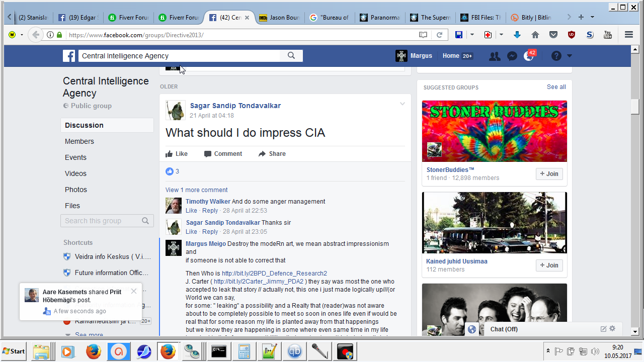Click the blue floppy save toolbar icon
The image size is (644, 362).
[459, 35]
